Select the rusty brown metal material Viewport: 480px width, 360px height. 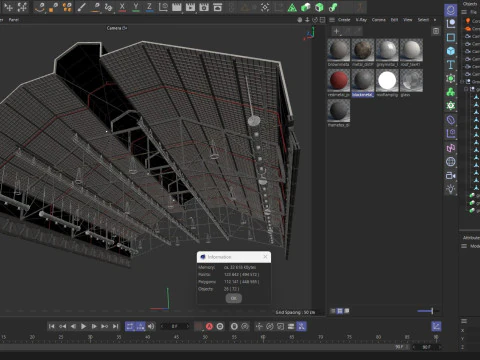coord(363,50)
